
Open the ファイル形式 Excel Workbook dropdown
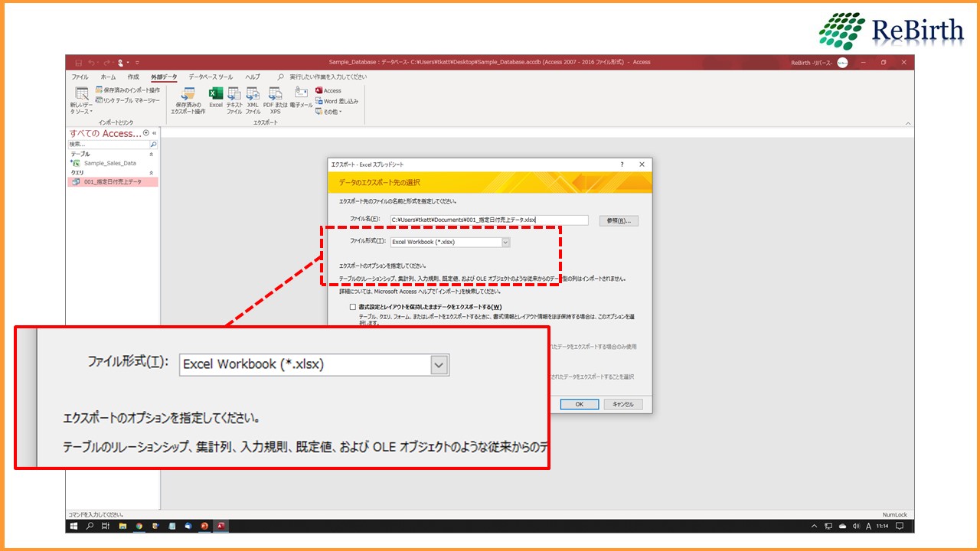pyautogui.click(x=505, y=242)
